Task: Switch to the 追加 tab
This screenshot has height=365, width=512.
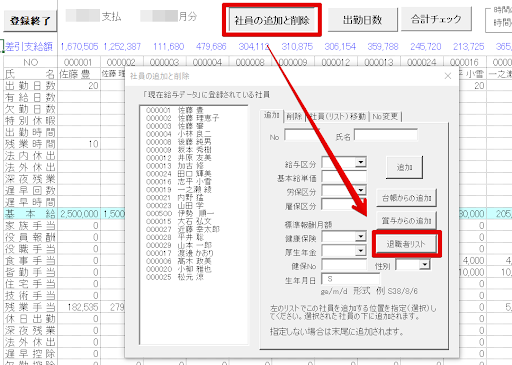Action: pos(271,116)
